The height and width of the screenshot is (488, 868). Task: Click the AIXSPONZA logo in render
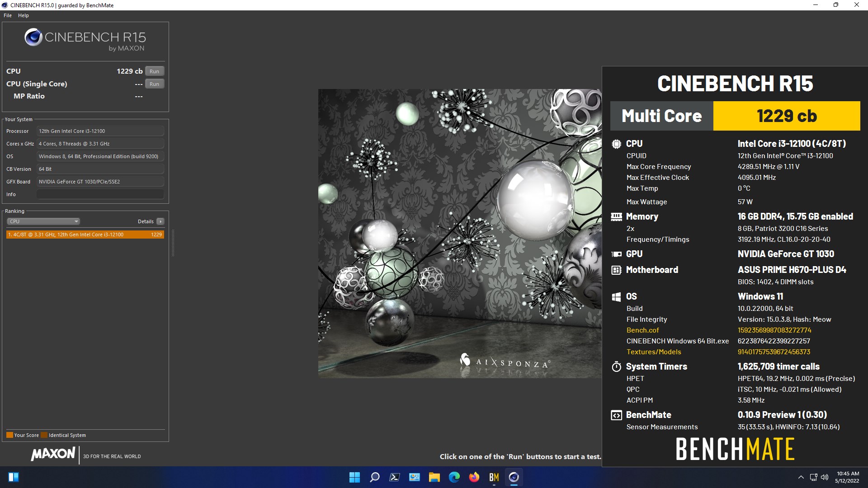point(505,361)
